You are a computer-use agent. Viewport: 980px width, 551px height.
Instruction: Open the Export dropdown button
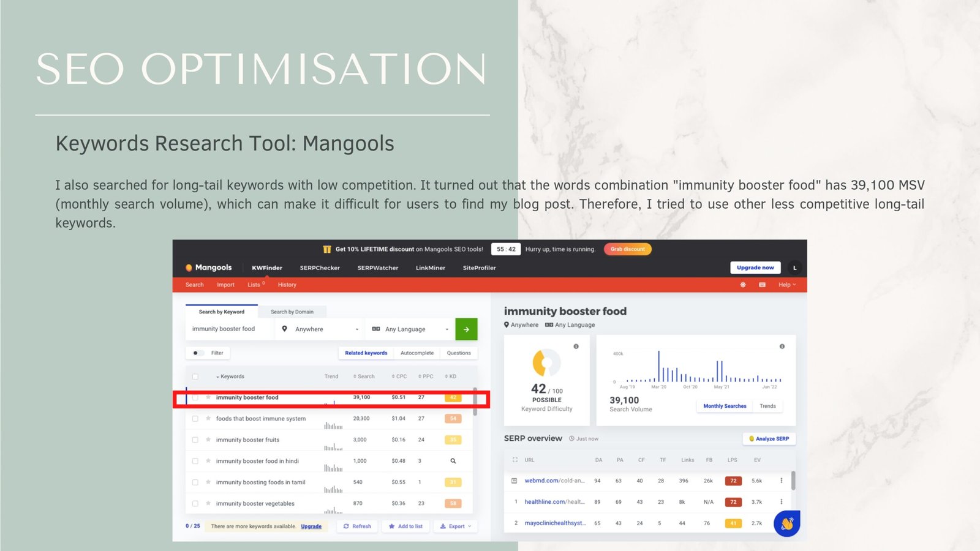tap(456, 527)
